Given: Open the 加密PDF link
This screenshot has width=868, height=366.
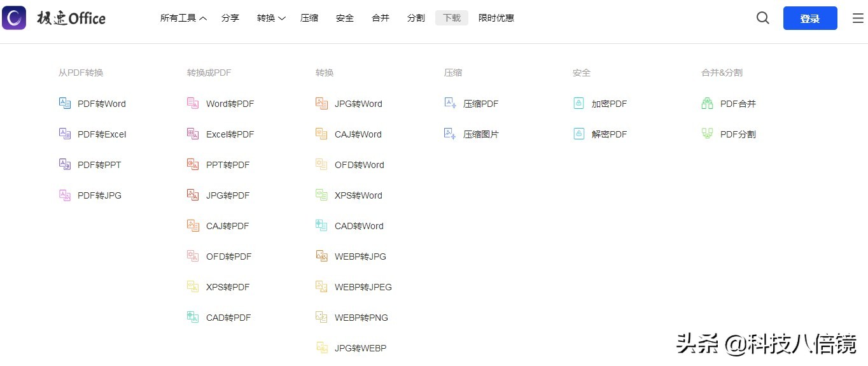Looking at the screenshot, I should [610, 104].
